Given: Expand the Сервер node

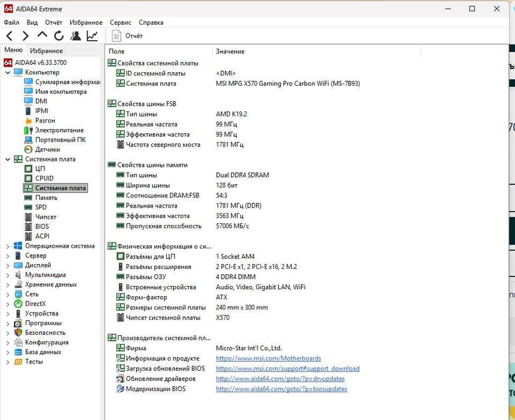Looking at the screenshot, I should click(x=8, y=256).
